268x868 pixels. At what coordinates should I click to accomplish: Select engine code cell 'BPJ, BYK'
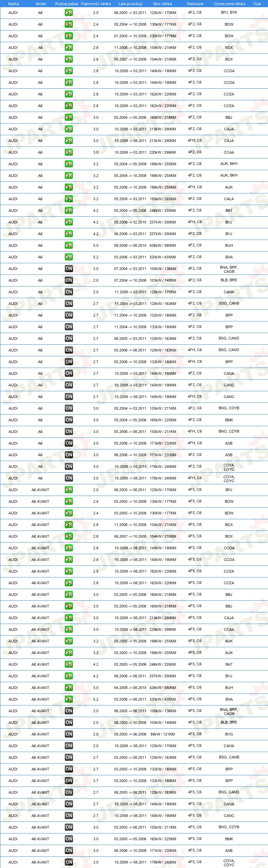[229, 12]
